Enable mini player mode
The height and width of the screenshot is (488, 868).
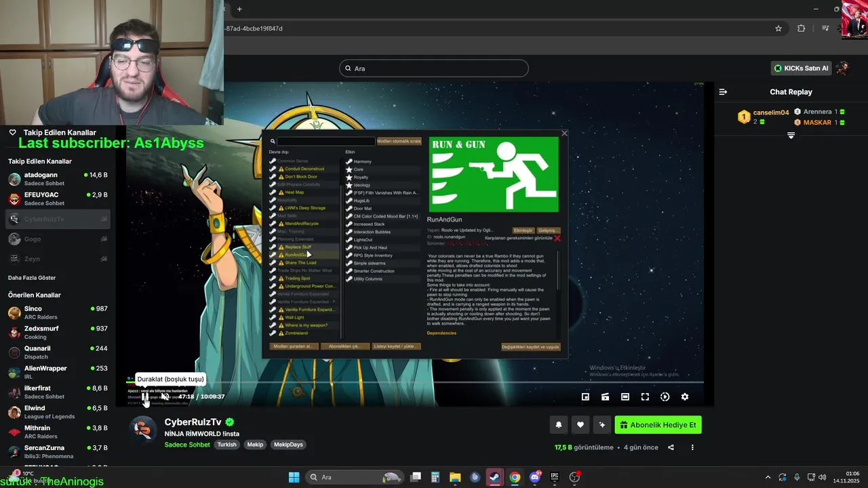point(586,396)
